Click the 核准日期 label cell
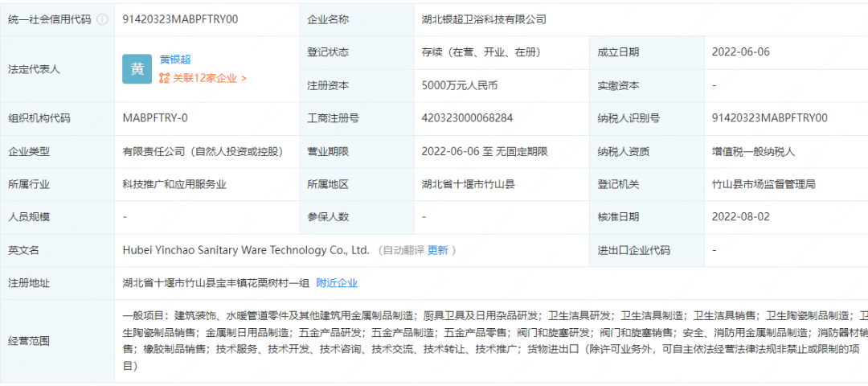The height and width of the screenshot is (386, 868). pyautogui.click(x=647, y=217)
